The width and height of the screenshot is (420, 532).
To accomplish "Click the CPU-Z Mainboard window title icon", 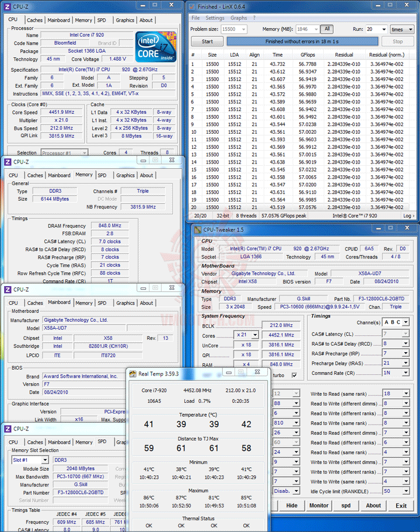I will point(8,290).
